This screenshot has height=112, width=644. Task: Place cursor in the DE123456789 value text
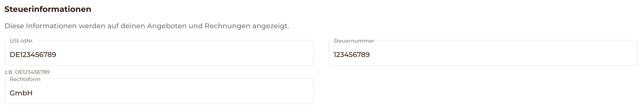33,55
